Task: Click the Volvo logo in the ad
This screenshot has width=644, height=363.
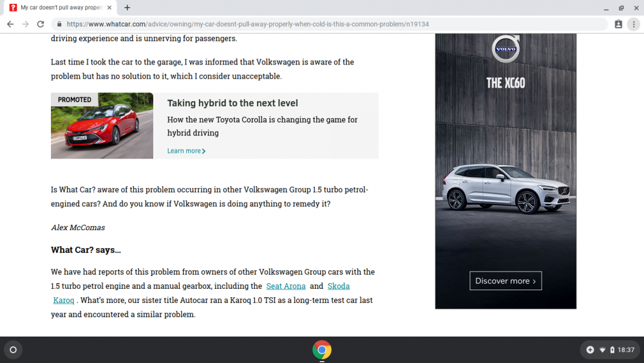Action: [x=506, y=48]
